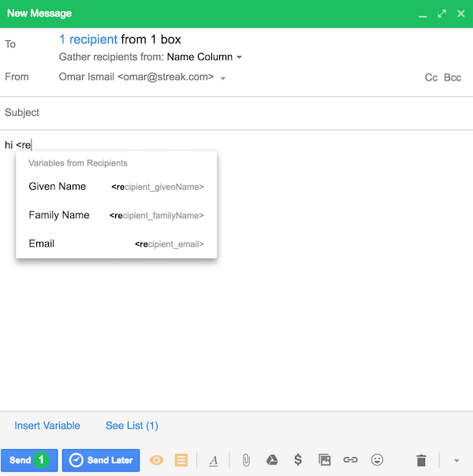Expand New Message to full screen

pos(441,13)
